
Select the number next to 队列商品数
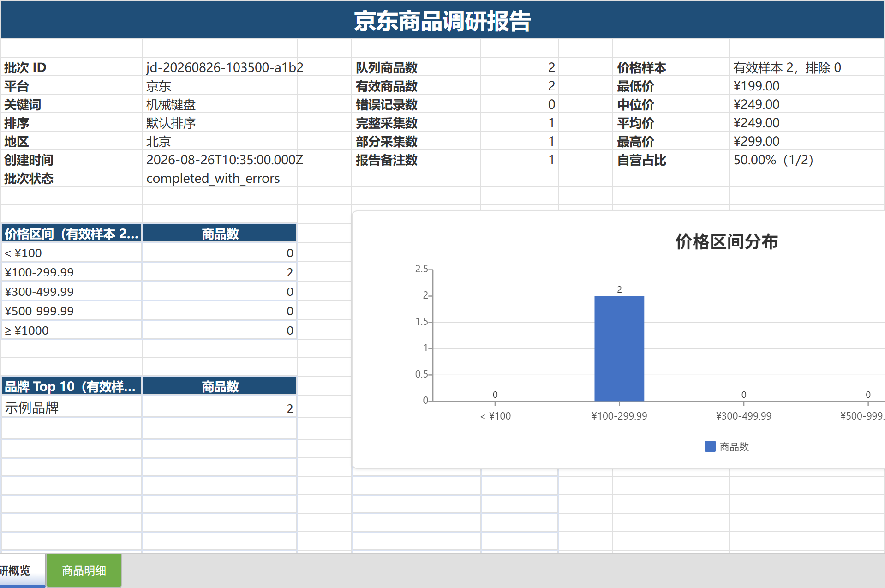(520, 67)
